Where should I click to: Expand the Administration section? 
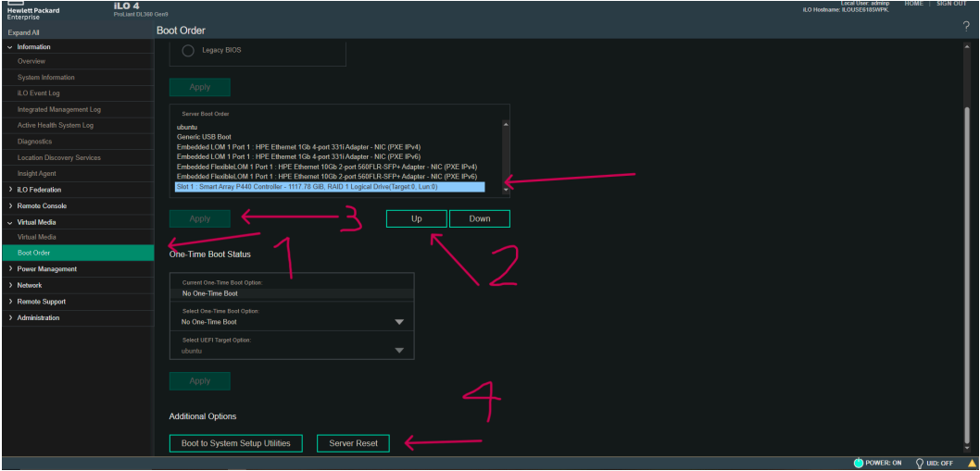tap(10, 317)
